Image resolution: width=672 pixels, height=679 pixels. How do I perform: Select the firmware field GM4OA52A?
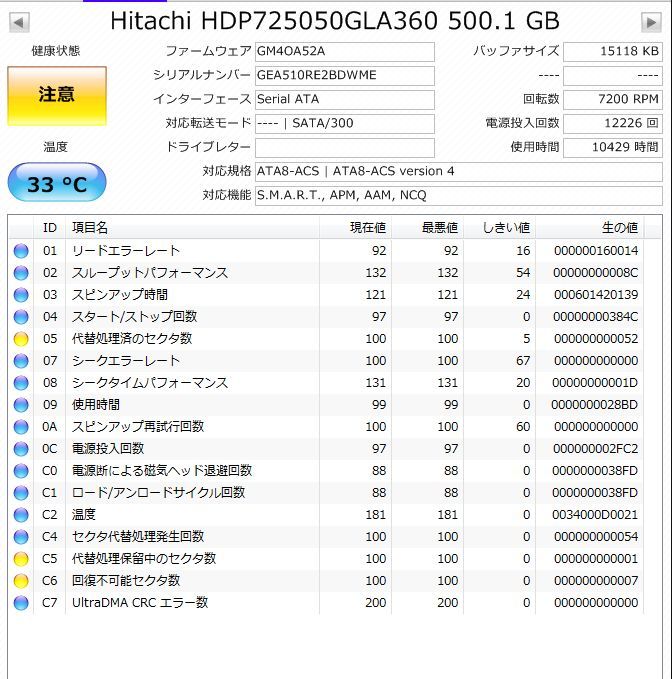pyautogui.click(x=345, y=52)
